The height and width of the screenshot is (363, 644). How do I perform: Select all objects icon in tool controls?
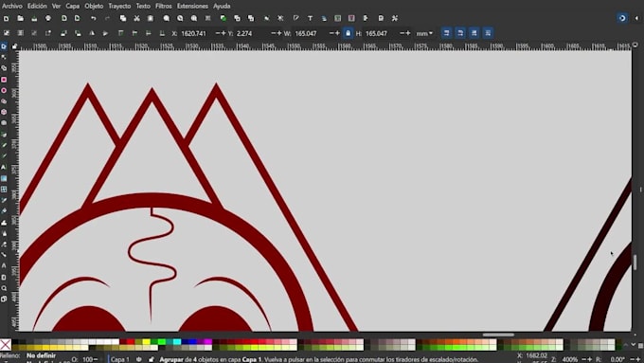tap(7, 33)
